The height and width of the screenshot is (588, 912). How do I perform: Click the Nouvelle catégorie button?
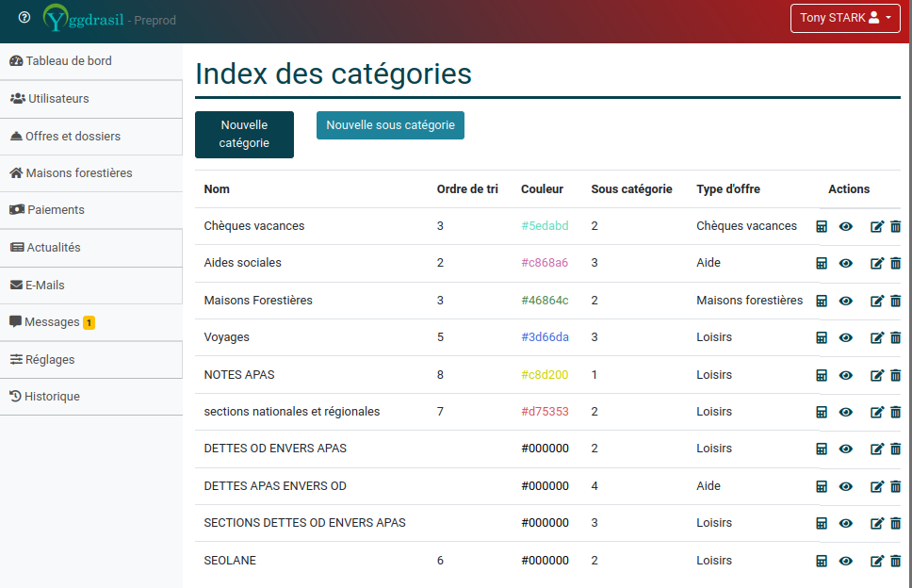click(244, 135)
